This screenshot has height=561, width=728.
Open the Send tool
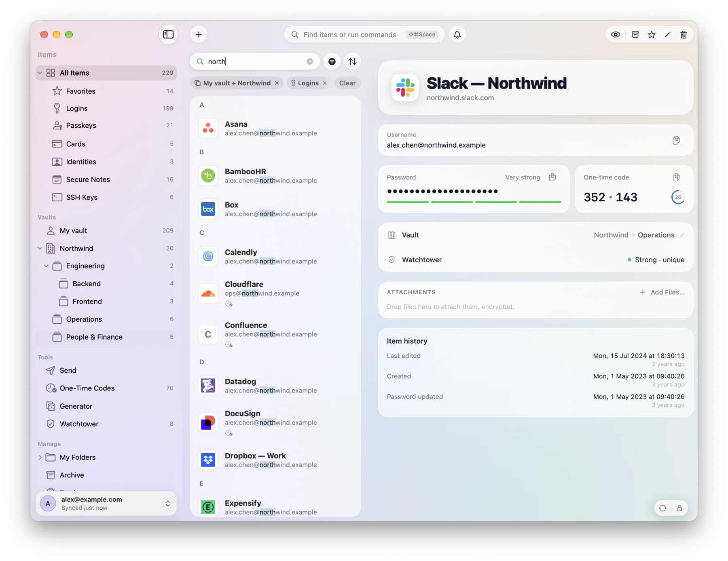pyautogui.click(x=106, y=370)
